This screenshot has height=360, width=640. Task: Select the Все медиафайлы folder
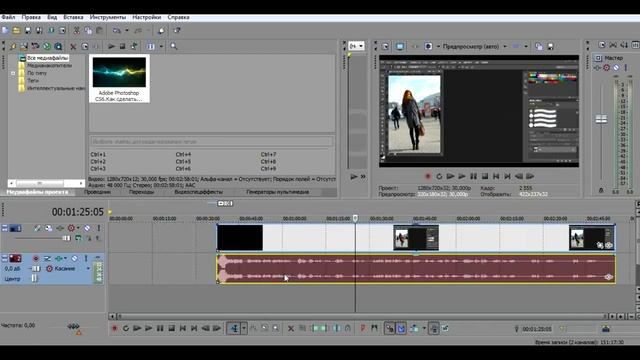tap(47, 58)
